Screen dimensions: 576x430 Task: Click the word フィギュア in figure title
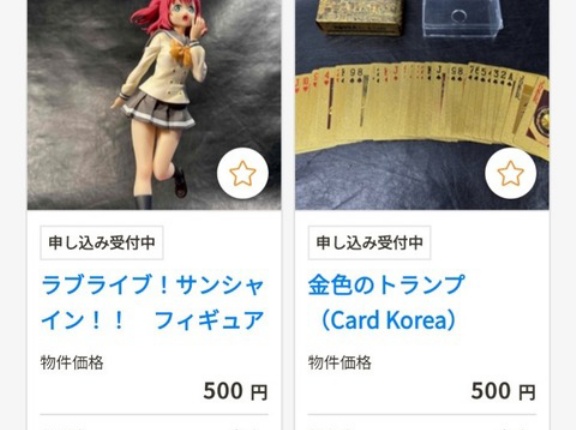[x=209, y=320]
